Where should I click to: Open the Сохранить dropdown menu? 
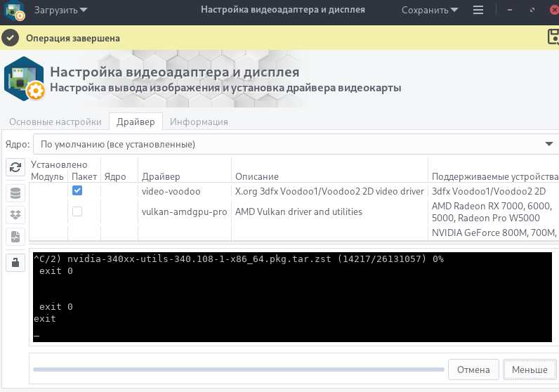[430, 11]
